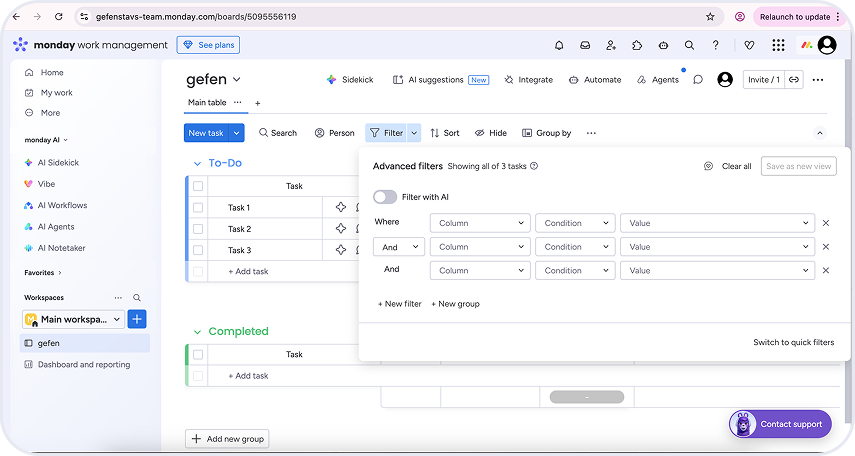This screenshot has height=456, width=855.
Task: Open the Main workspace selector
Action: click(x=73, y=319)
